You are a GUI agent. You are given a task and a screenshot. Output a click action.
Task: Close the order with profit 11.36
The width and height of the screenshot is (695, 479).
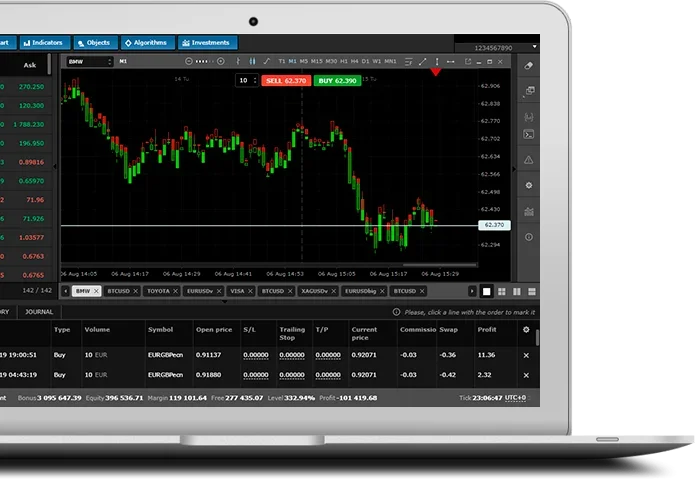point(526,355)
